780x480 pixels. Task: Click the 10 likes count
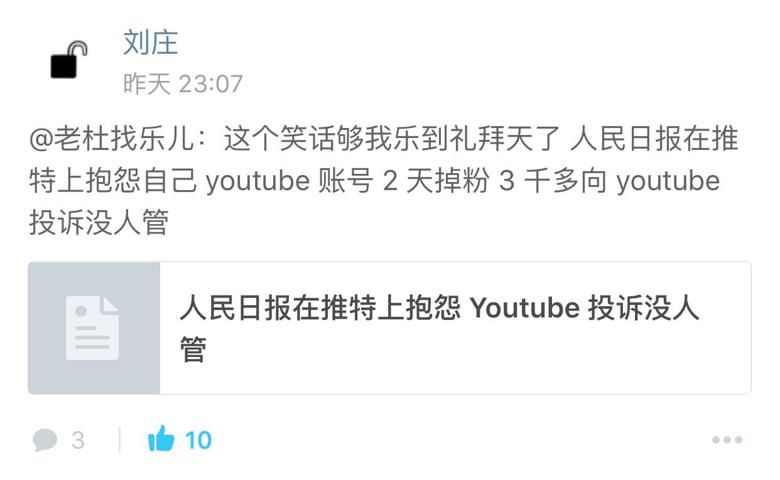point(198,440)
